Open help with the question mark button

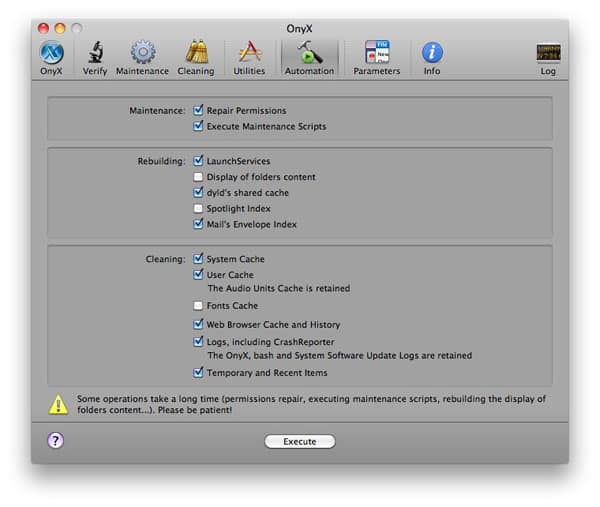pos(56,440)
